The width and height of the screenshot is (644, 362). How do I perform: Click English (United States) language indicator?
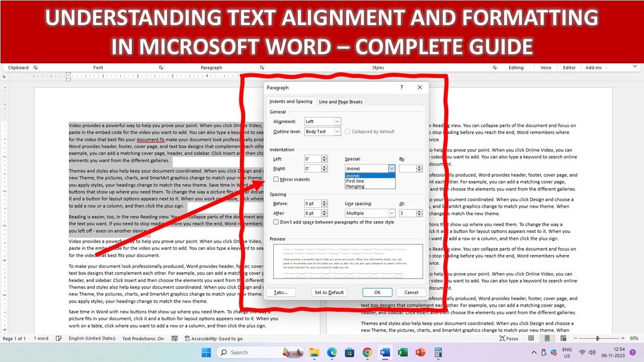92,338
